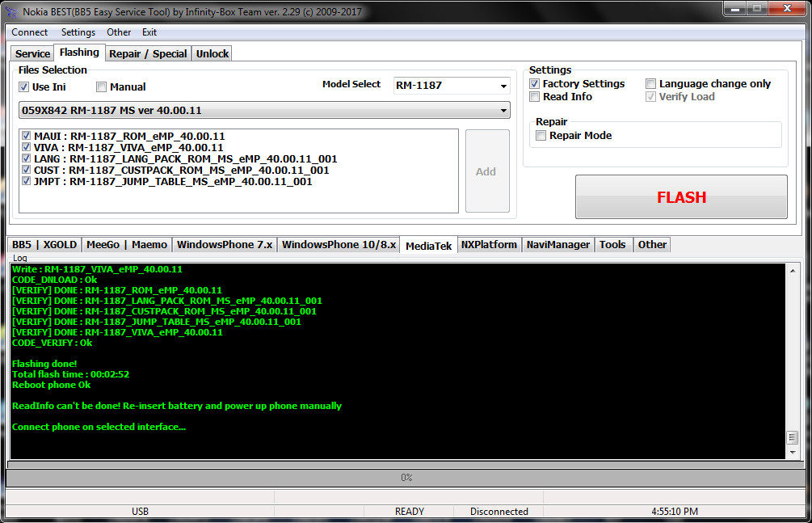Open the Model Select RM-1187 dropdown
The image size is (812, 523).
(x=452, y=86)
